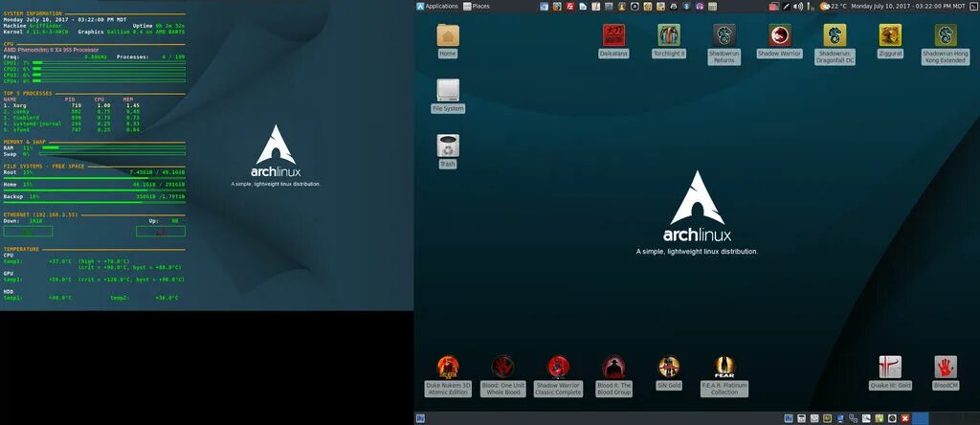Launch the Daikatana game shortcut
Image resolution: width=980 pixels, height=425 pixels.
(x=613, y=36)
